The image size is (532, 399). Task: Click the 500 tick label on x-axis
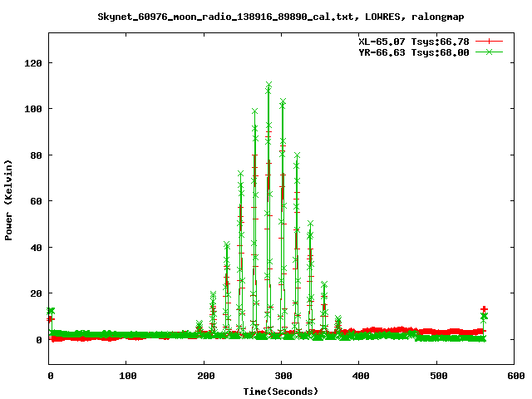pyautogui.click(x=436, y=377)
